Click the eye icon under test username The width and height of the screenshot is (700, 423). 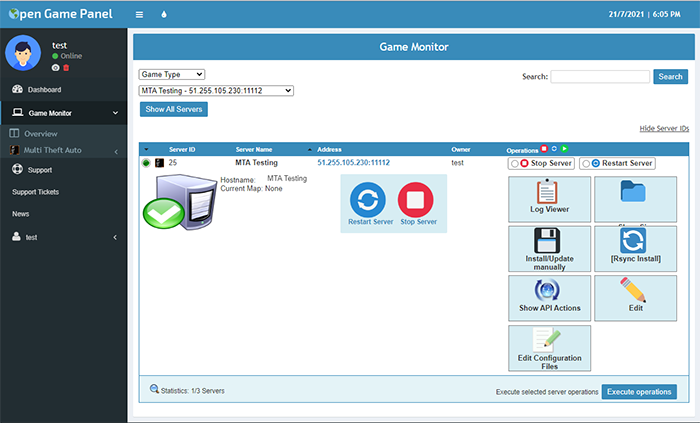coord(55,68)
